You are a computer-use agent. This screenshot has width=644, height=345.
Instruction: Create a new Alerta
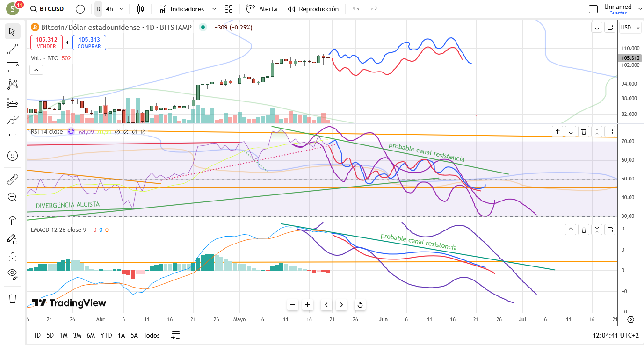tap(261, 9)
